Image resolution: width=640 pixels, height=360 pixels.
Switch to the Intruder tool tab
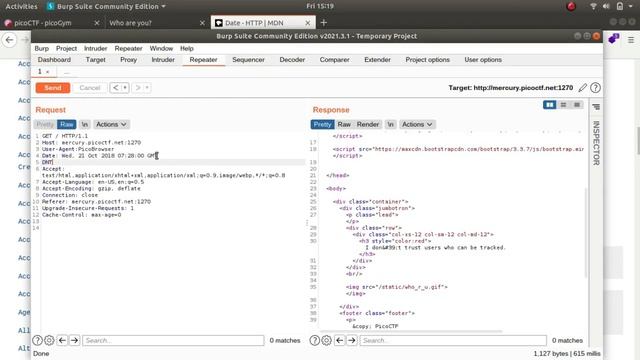(x=163, y=60)
